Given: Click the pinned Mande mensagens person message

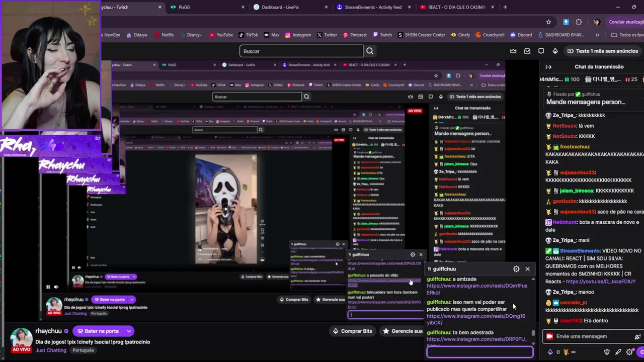Looking at the screenshot, I should pos(586,102).
